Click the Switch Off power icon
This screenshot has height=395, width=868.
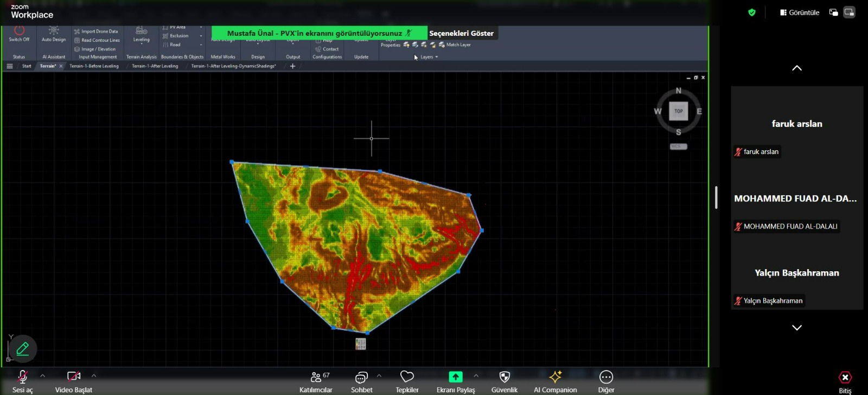pyautogui.click(x=19, y=31)
